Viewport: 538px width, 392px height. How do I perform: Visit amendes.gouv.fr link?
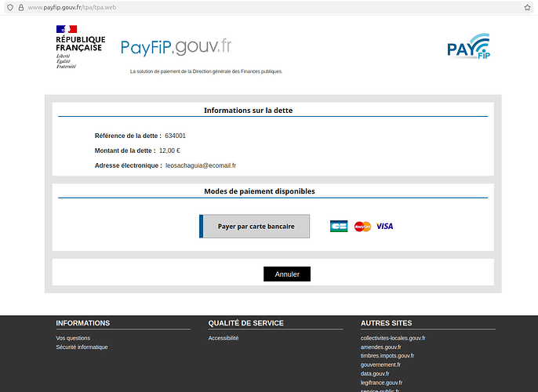tap(380, 347)
